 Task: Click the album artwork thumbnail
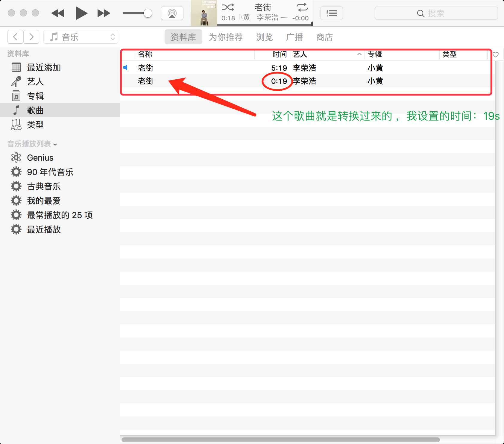[x=204, y=13]
